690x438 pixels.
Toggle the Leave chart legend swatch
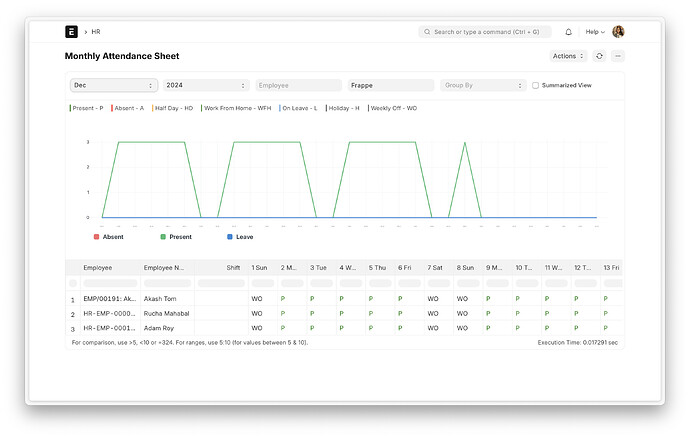tap(230, 237)
